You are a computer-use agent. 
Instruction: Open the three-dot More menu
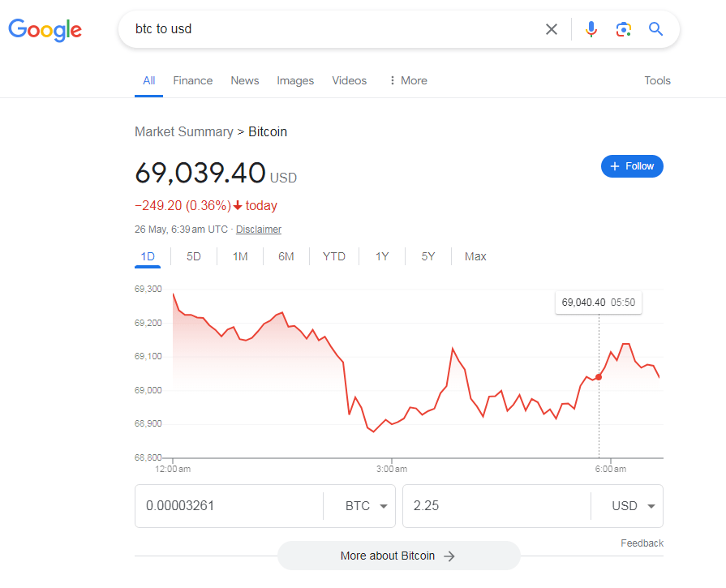[407, 80]
